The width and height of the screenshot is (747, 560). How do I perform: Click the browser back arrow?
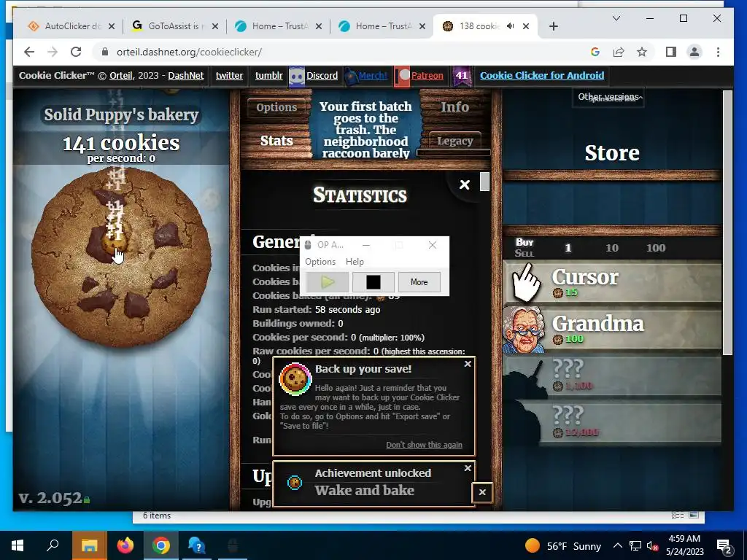tap(29, 52)
